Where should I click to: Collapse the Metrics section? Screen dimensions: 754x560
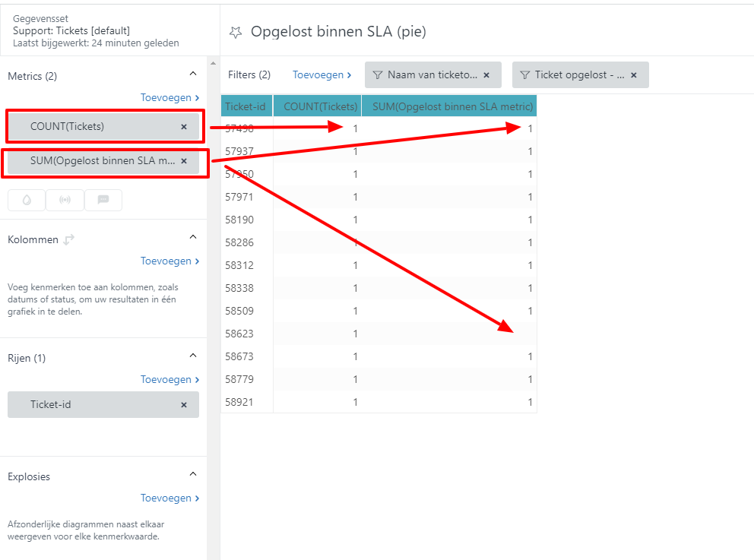(193, 74)
